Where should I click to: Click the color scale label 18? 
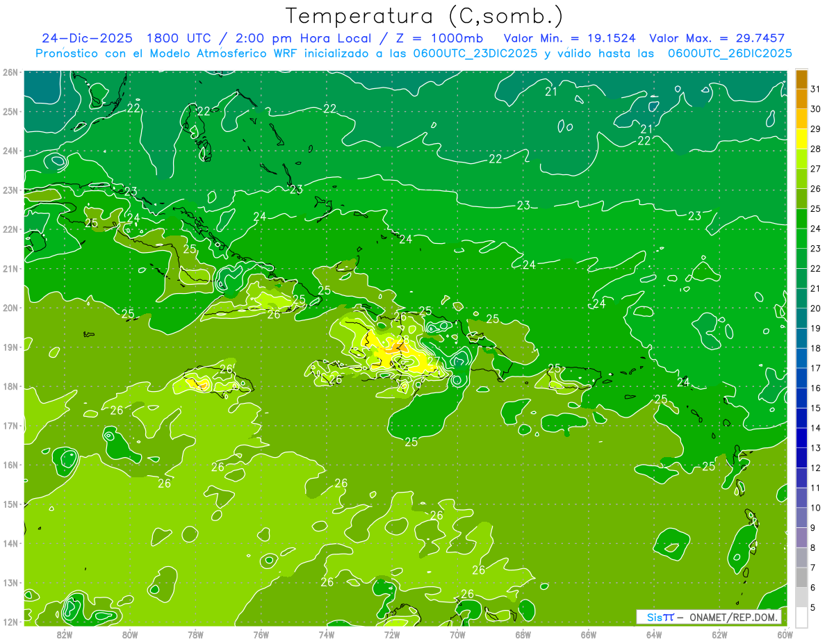[816, 348]
